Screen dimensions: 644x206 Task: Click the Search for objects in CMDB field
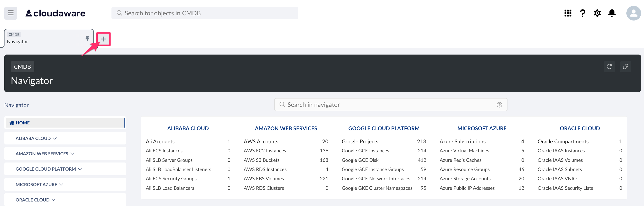click(x=205, y=13)
